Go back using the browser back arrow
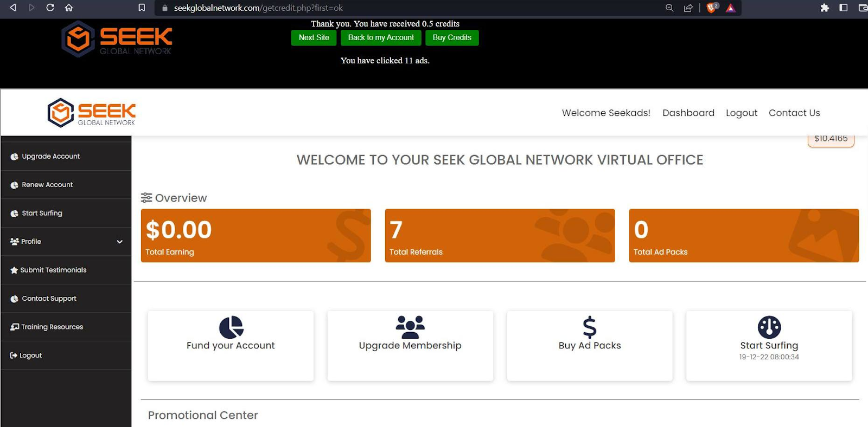 (x=13, y=8)
